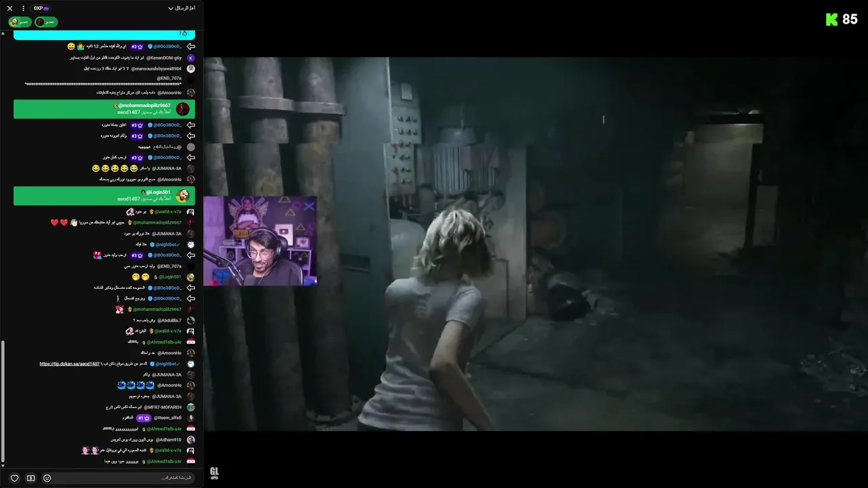Click the mohammadopiilz9667 green welcome card avatar
The image size is (868, 488).
click(x=182, y=109)
